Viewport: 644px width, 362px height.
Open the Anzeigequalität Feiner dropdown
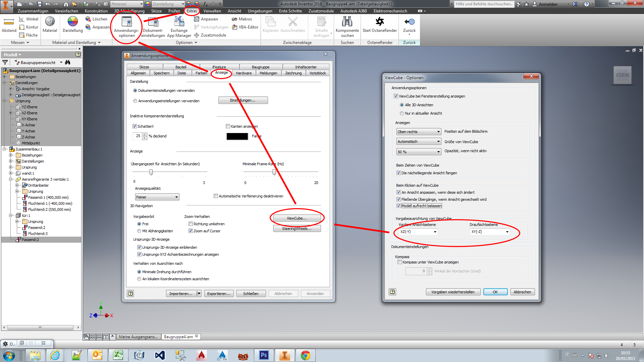click(x=157, y=197)
